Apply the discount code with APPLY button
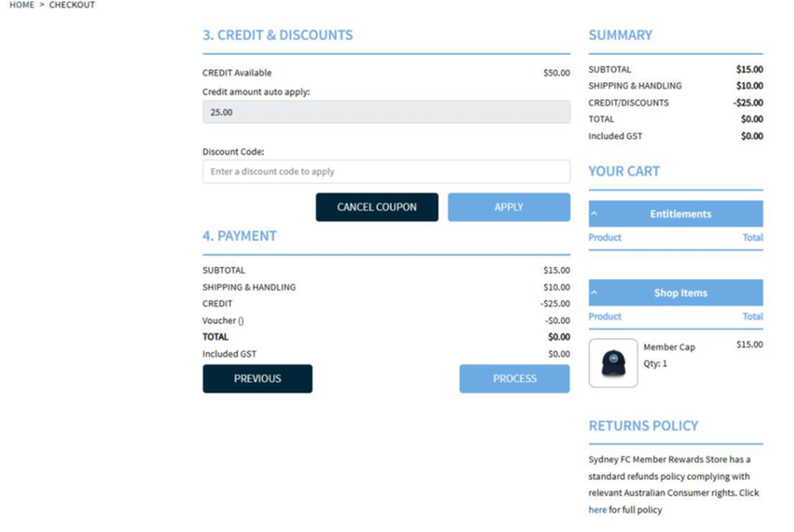794x532 pixels. 509,207
